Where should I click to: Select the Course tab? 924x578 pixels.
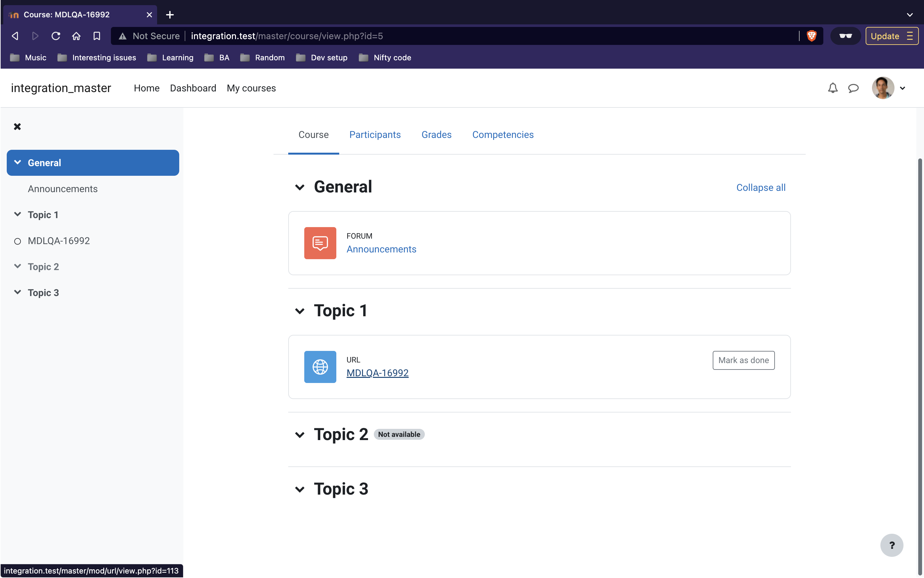(x=313, y=135)
